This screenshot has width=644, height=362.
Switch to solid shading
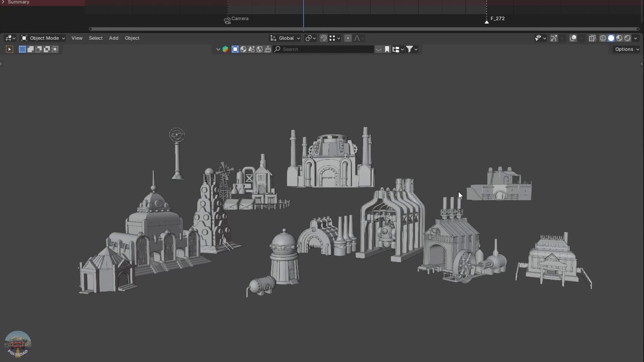pos(611,38)
